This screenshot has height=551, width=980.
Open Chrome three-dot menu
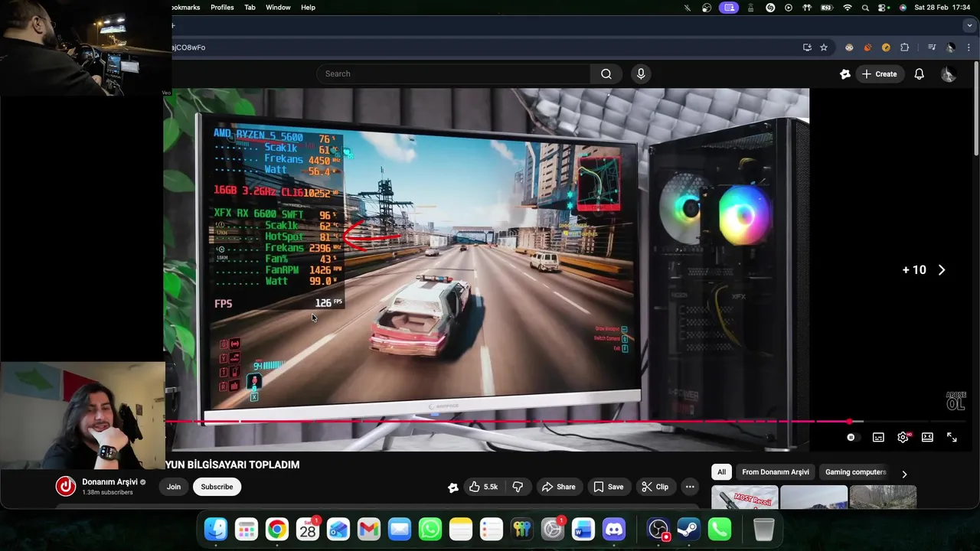click(x=968, y=47)
